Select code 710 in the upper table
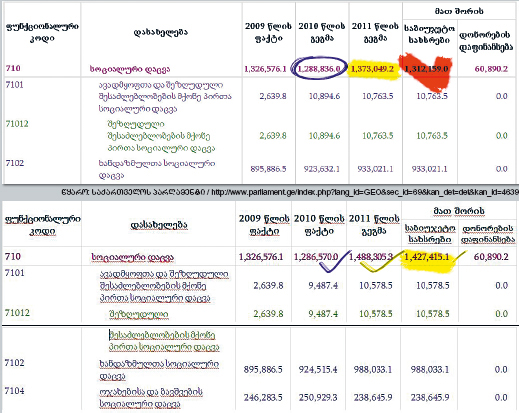The width and height of the screenshot is (519, 413). coord(13,68)
